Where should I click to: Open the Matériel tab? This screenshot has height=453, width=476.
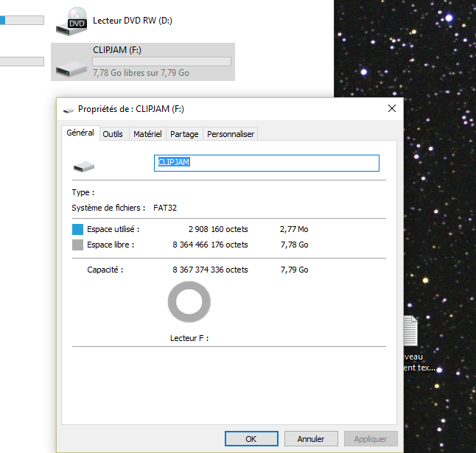(147, 134)
